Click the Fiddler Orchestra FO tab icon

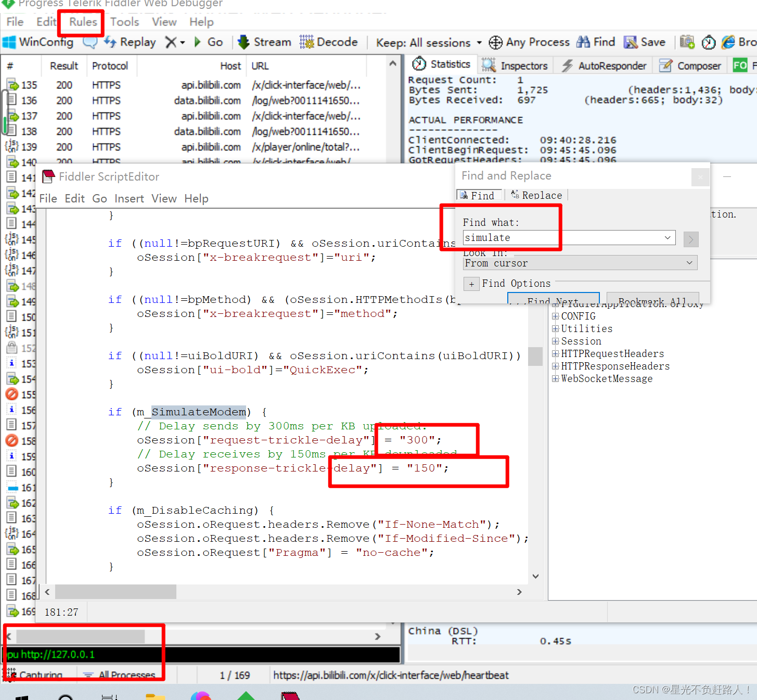(x=740, y=65)
